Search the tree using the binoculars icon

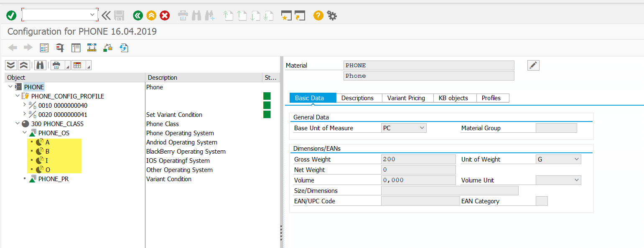coord(40,65)
